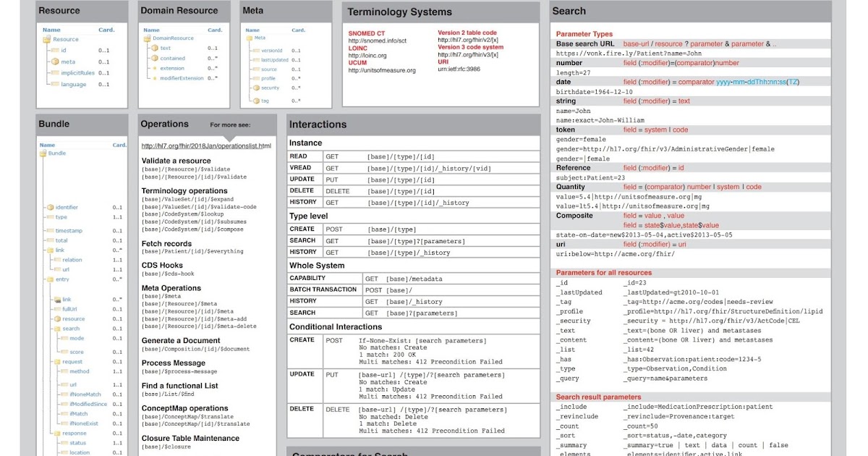Viewport: 868px width, 456px height.
Task: Select the profile element in Meta tree
Action: [268, 78]
